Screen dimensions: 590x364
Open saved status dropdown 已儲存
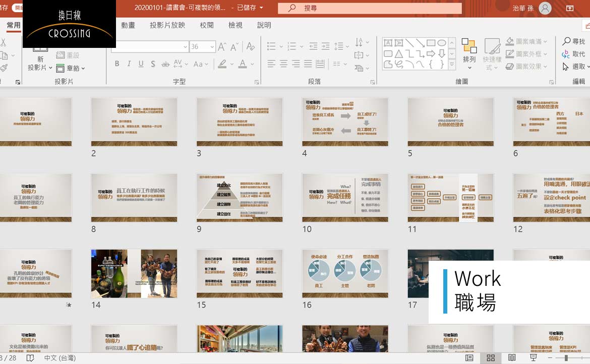point(250,8)
